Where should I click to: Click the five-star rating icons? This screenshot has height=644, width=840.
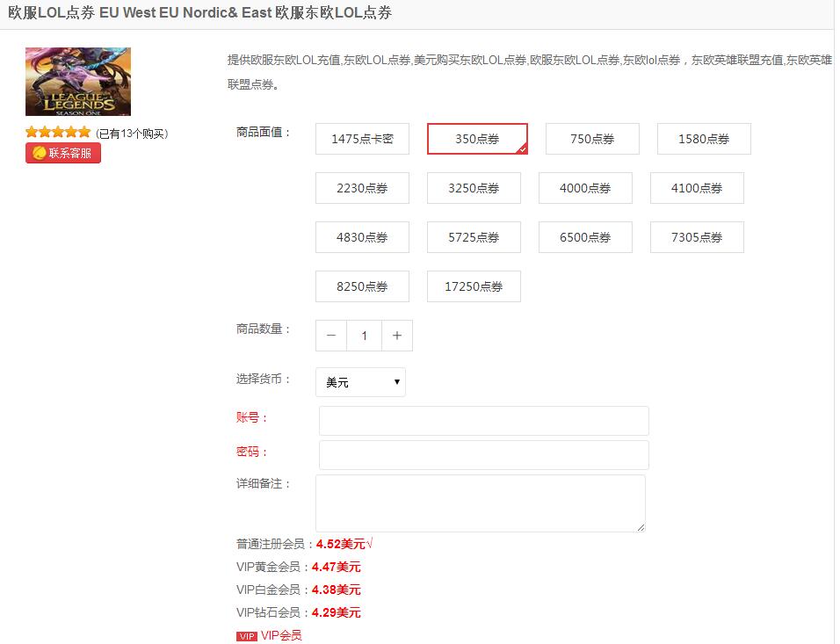58,133
